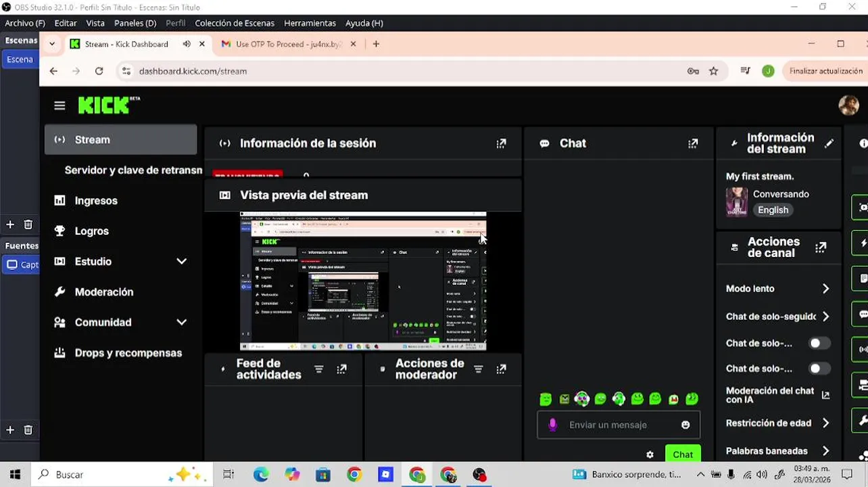Open the profile avatar menu in Kick
The width and height of the screenshot is (868, 487).
click(x=848, y=105)
